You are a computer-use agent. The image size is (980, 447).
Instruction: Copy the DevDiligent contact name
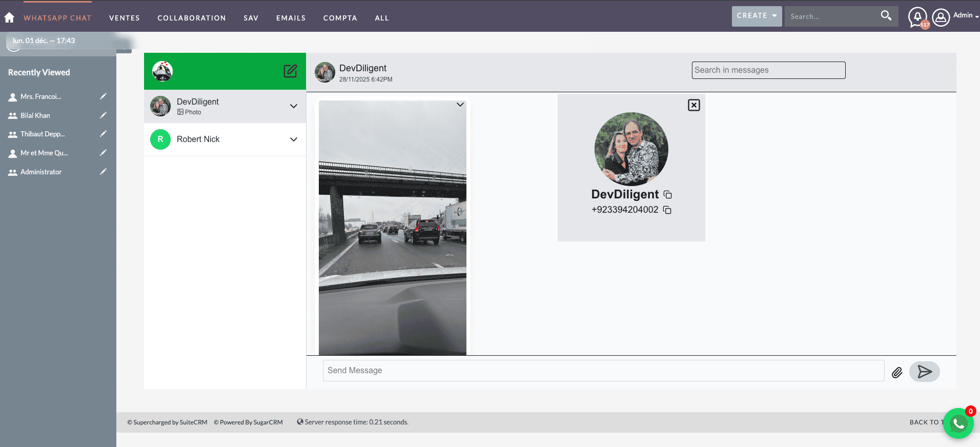point(667,195)
